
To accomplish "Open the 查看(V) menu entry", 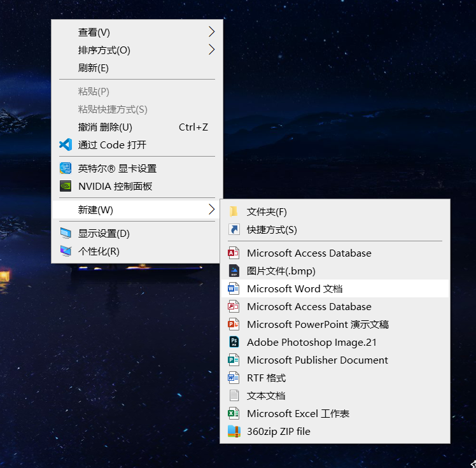I will pyautogui.click(x=137, y=32).
